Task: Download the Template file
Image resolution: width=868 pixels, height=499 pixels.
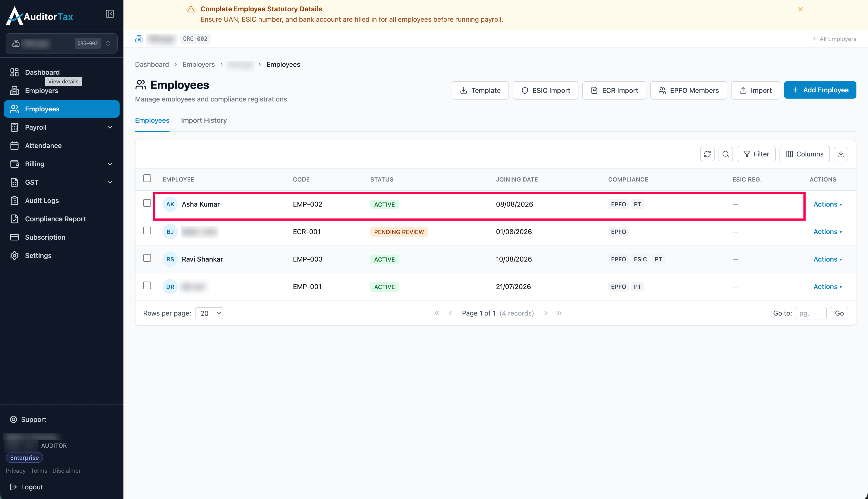Action: pos(480,90)
